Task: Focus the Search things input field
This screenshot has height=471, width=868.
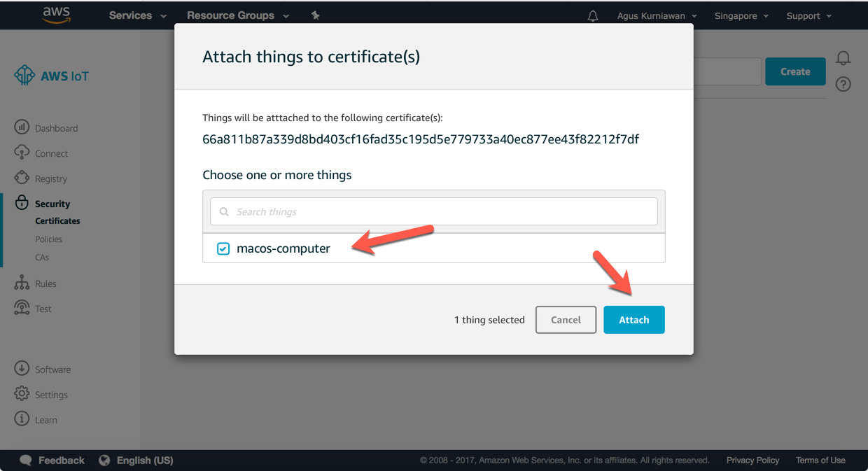Action: click(434, 211)
